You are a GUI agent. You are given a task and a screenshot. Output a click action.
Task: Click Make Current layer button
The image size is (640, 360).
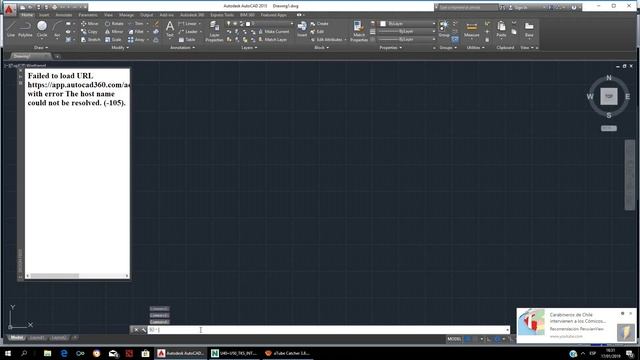[274, 31]
